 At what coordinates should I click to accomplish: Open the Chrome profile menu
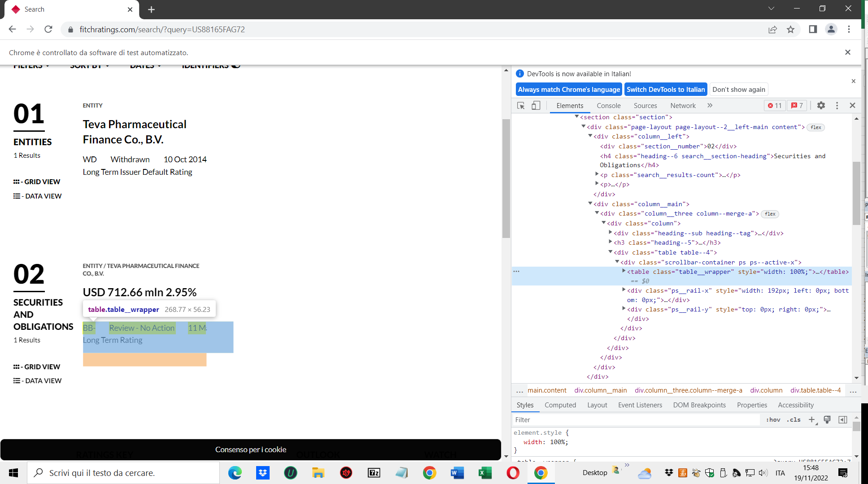tap(831, 29)
